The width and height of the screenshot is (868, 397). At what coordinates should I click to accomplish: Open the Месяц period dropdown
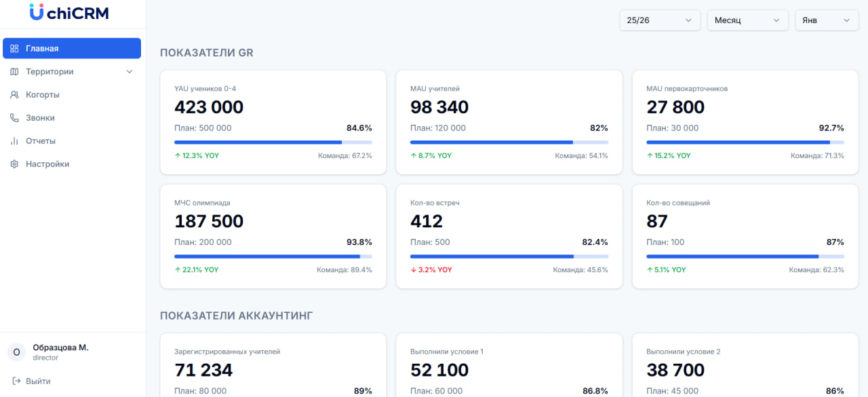[748, 20]
